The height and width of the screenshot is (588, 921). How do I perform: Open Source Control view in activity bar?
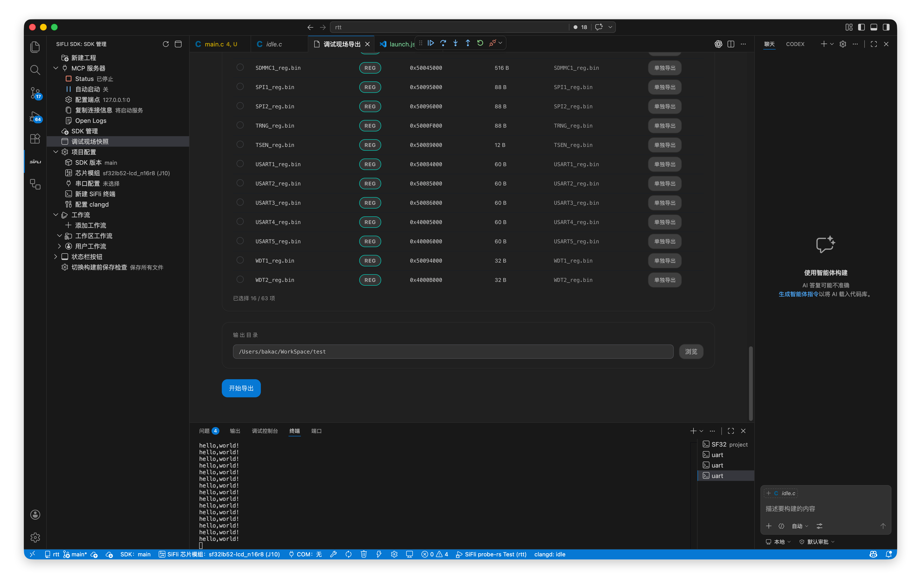pos(35,93)
